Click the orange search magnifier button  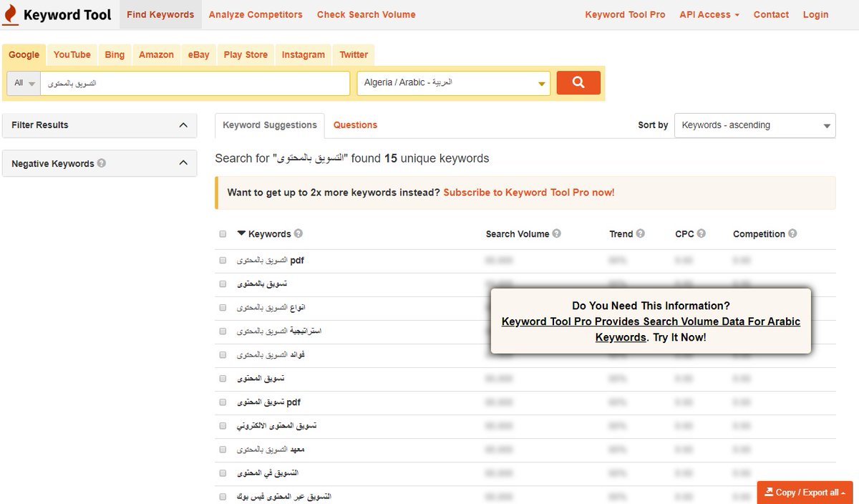tap(578, 82)
